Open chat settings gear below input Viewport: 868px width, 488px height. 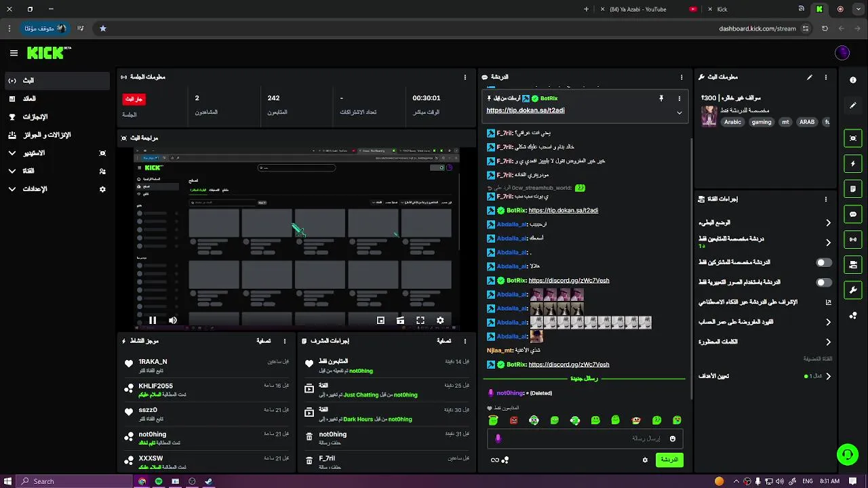tap(645, 460)
